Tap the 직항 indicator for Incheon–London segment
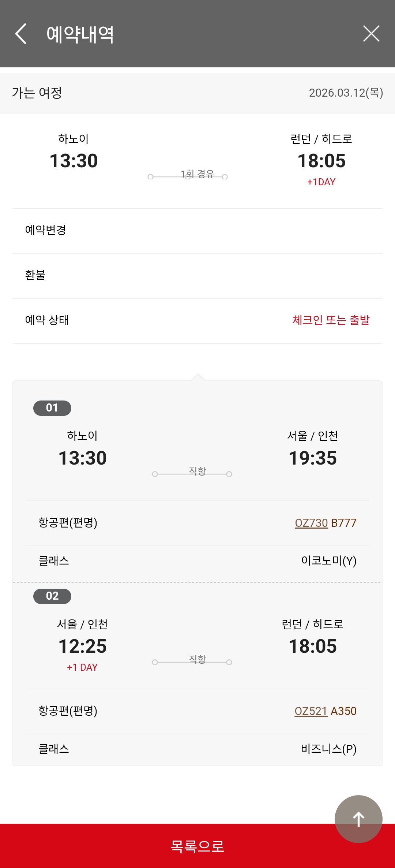Screen dimensions: 395x868 (x=197, y=660)
